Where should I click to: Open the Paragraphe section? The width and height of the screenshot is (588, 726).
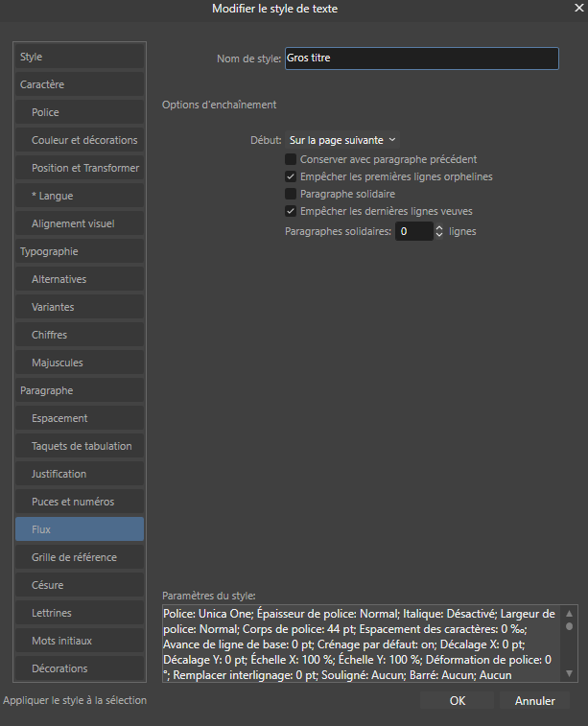coord(80,390)
